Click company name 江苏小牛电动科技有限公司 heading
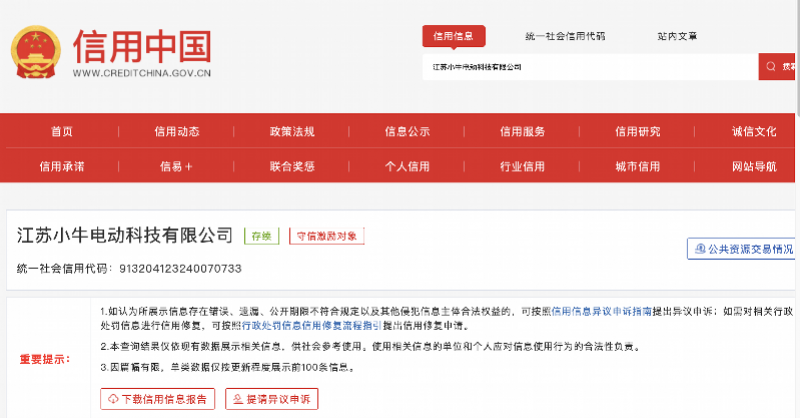This screenshot has height=418, width=800. [124, 235]
